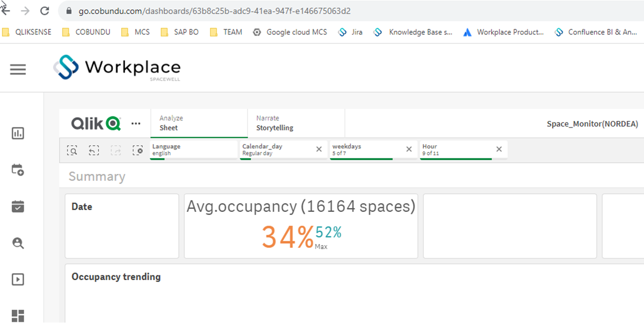Remove the Hour selection filter

[499, 150]
